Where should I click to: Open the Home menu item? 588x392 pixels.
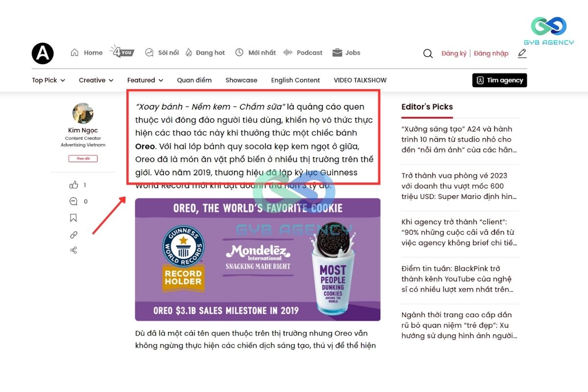click(93, 52)
